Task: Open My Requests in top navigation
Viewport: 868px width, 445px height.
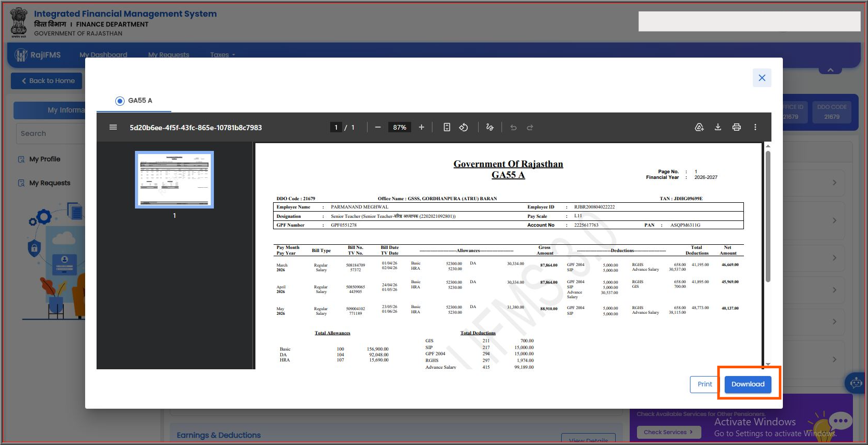Action: click(x=169, y=54)
